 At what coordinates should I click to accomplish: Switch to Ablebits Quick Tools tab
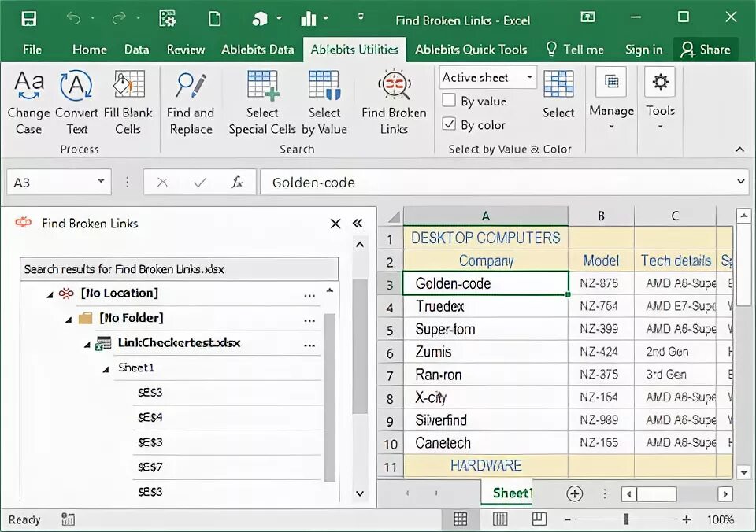point(471,49)
